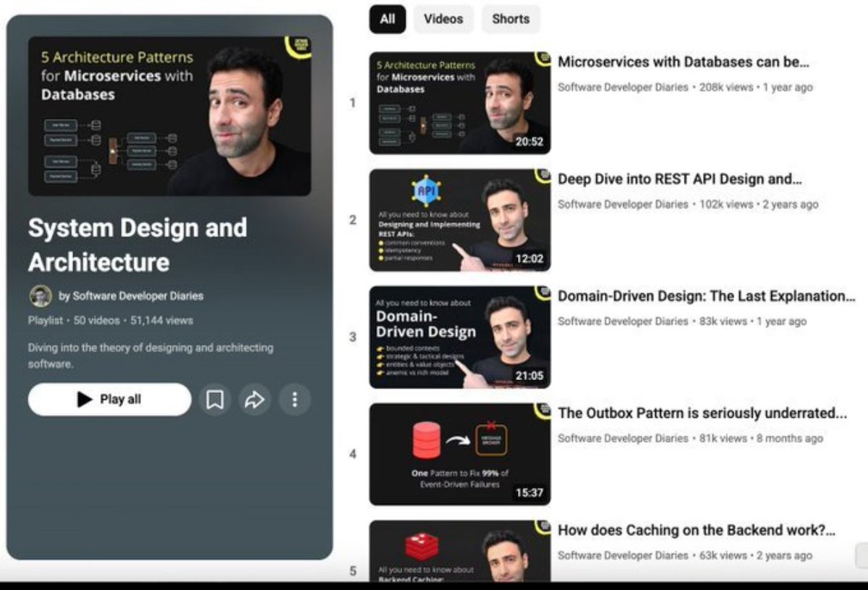Open the title 'Domain-Driven Design: The Last Explanation...'

[707, 296]
